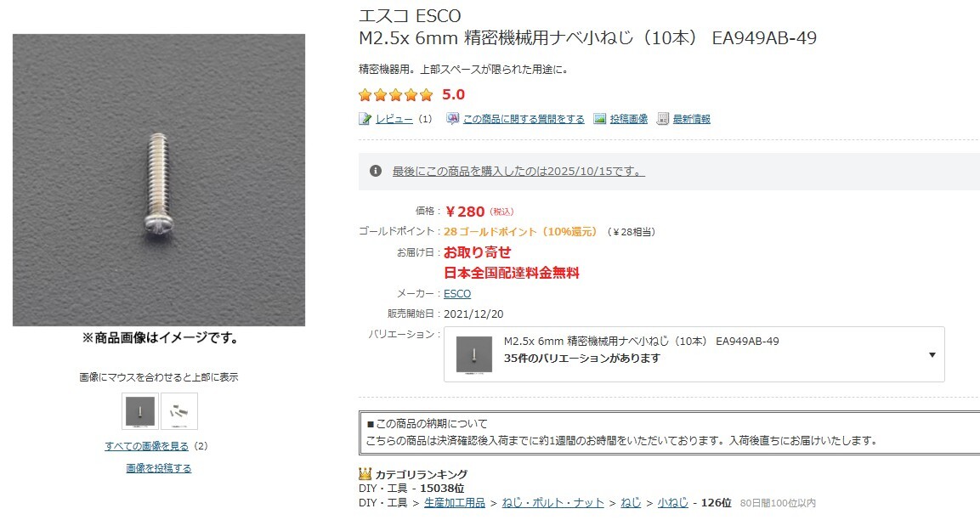Click the fifth star in the rating row

click(x=424, y=94)
